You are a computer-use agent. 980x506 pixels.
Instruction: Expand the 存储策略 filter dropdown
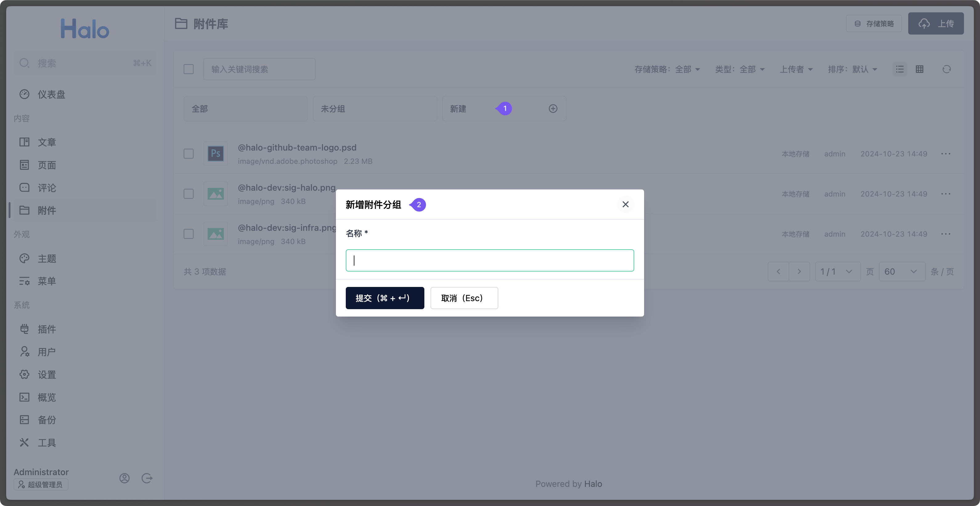(x=667, y=69)
